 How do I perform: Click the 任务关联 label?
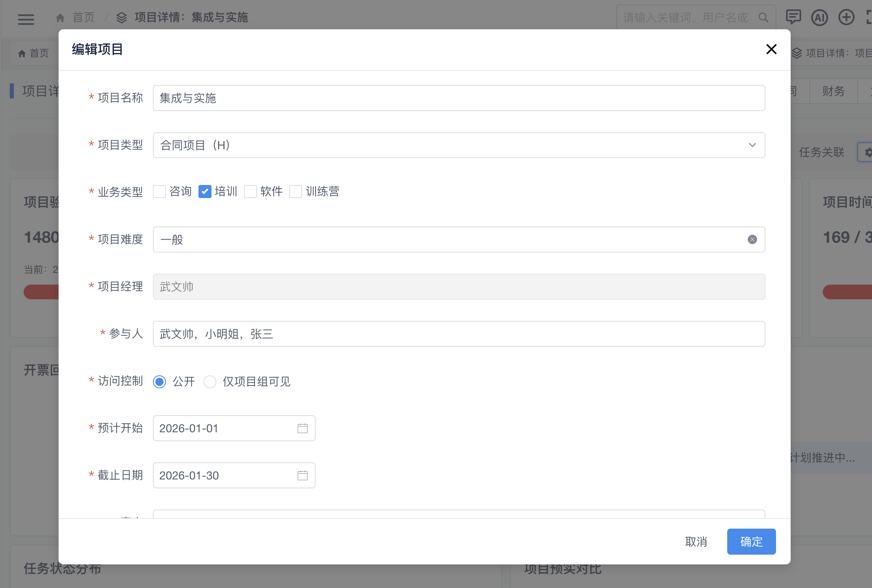coord(822,152)
